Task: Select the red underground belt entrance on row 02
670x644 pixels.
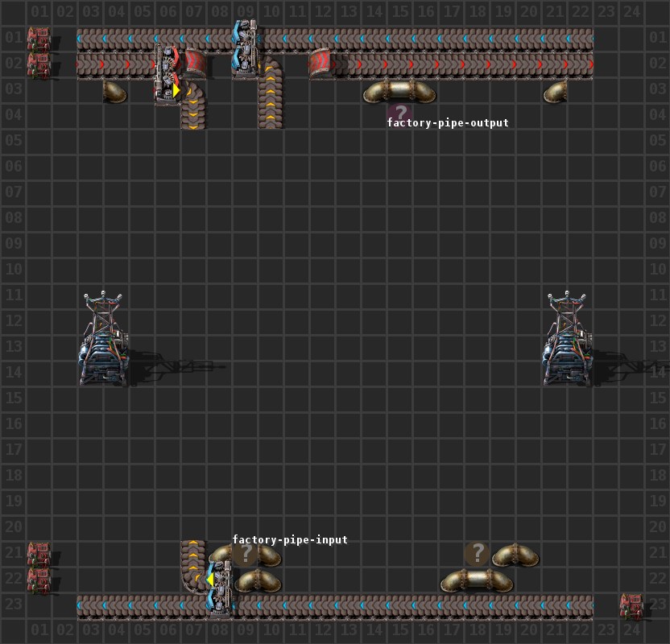Action: pos(321,64)
